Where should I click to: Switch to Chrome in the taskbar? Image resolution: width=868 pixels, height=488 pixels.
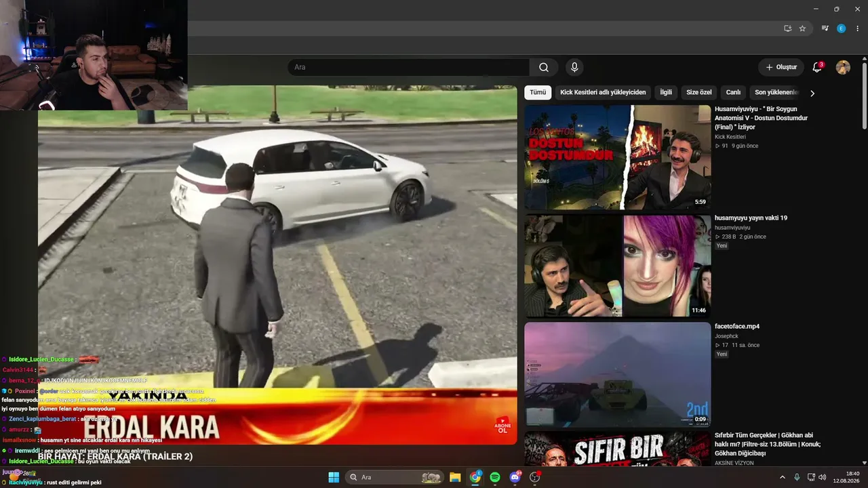click(x=475, y=477)
